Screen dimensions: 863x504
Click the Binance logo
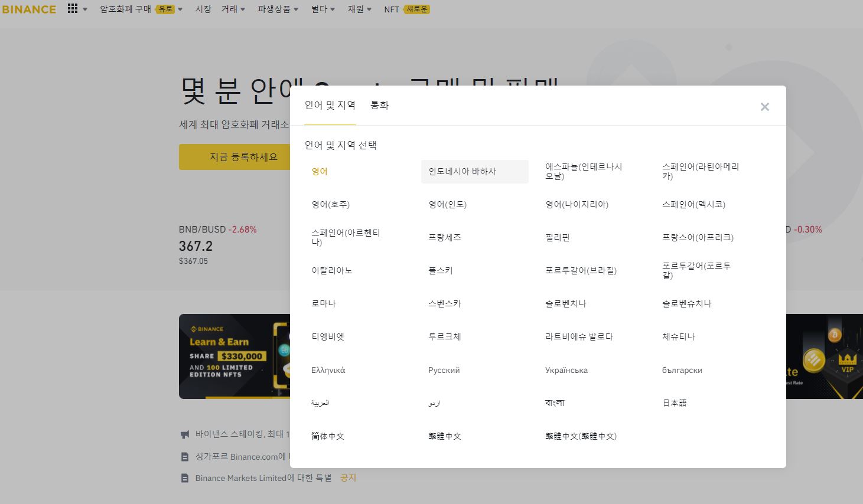coord(28,9)
